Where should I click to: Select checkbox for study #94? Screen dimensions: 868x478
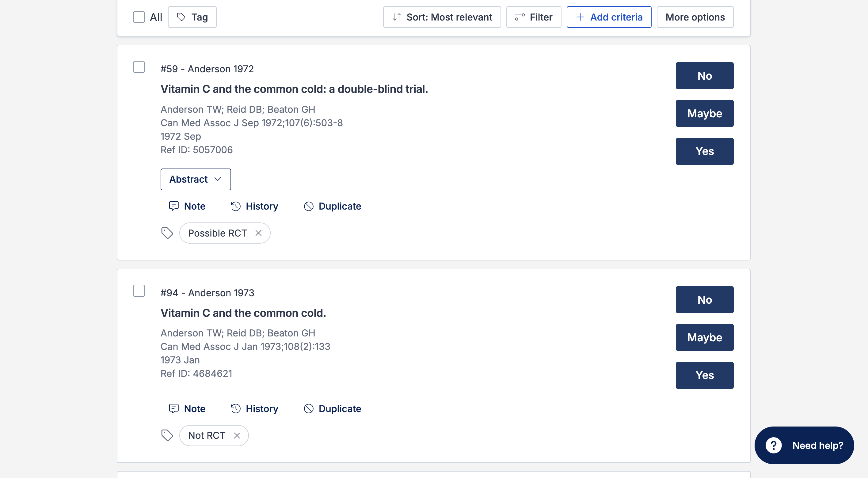point(139,291)
